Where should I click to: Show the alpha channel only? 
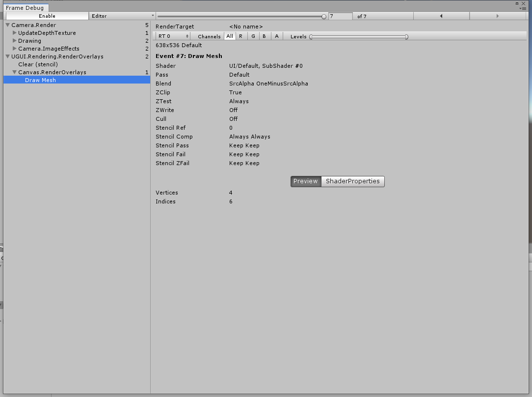pos(276,36)
